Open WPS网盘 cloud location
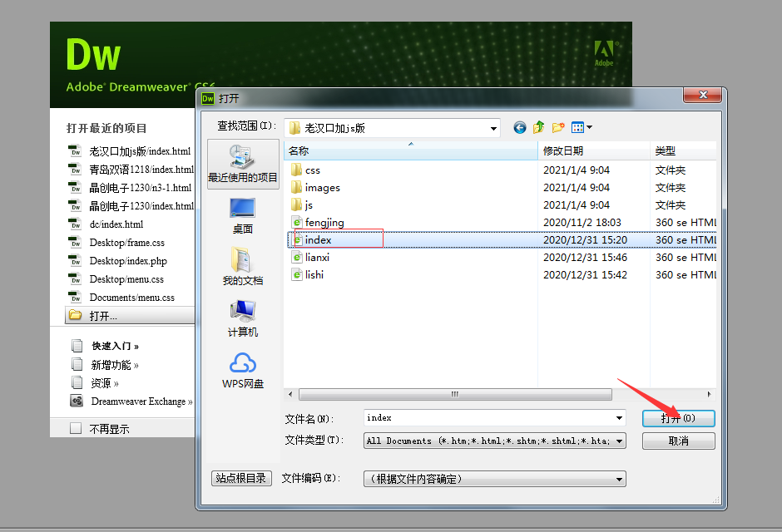Image resolution: width=782 pixels, height=532 pixels. click(x=242, y=371)
